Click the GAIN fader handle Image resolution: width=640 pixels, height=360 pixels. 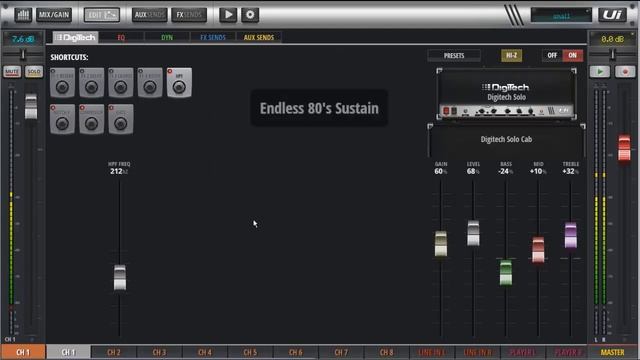pos(441,244)
